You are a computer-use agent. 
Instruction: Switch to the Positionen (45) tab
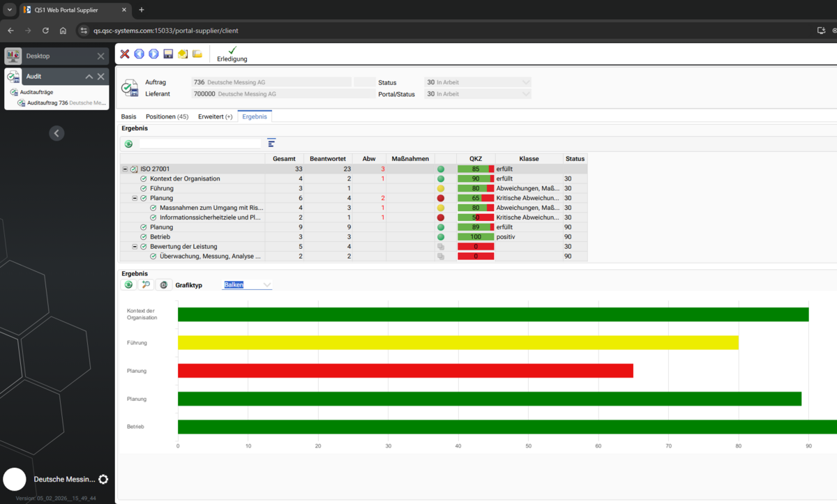[167, 116]
